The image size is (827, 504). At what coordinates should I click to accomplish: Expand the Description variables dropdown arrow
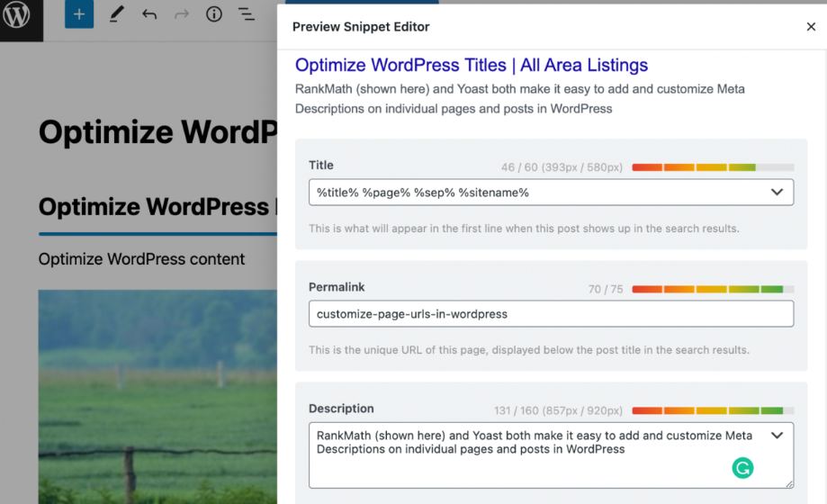(777, 436)
